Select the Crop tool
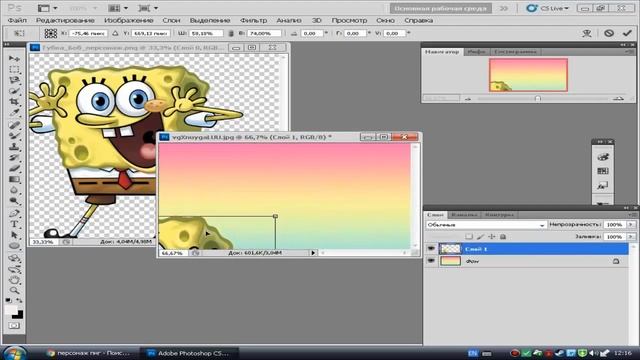Viewport: 640px width, 360px height. [x=14, y=101]
